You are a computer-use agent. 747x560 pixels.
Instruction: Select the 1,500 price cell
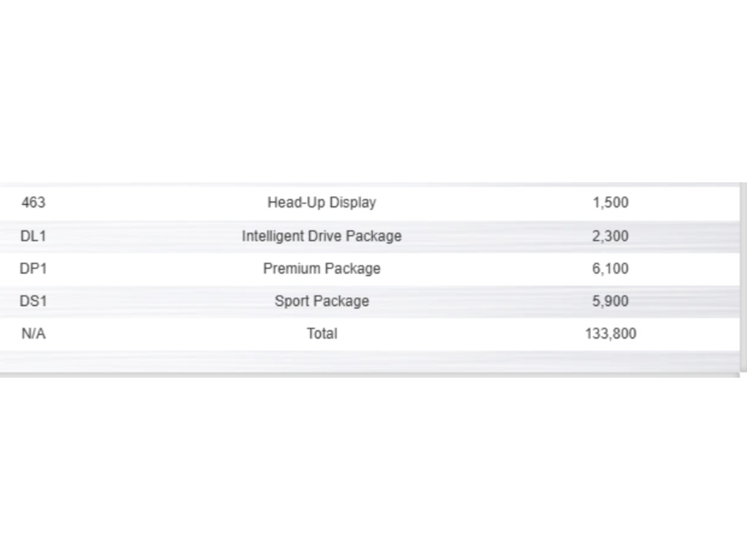tap(611, 203)
